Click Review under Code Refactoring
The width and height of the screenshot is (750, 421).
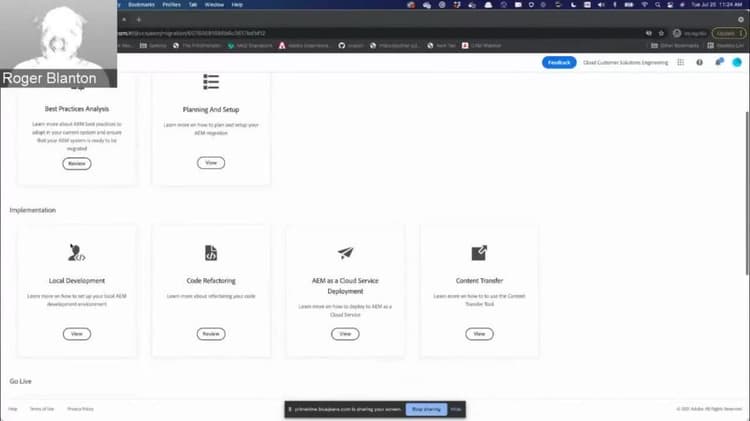(211, 334)
